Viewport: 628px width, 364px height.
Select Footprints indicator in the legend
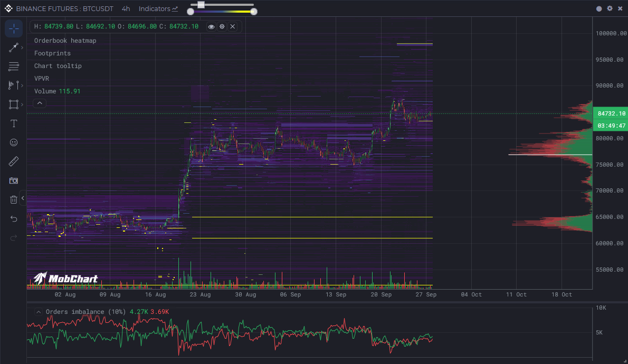(52, 53)
